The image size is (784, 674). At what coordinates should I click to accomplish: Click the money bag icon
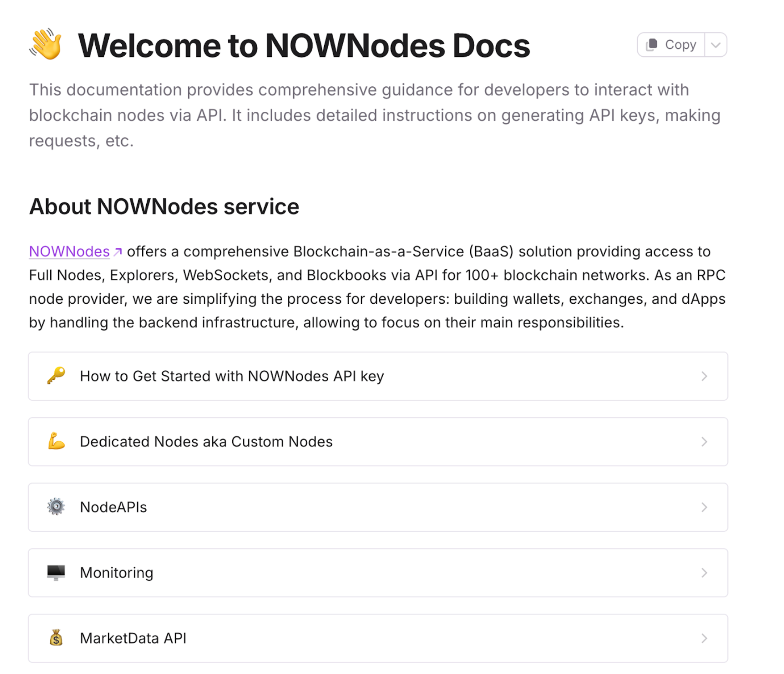[x=56, y=638]
